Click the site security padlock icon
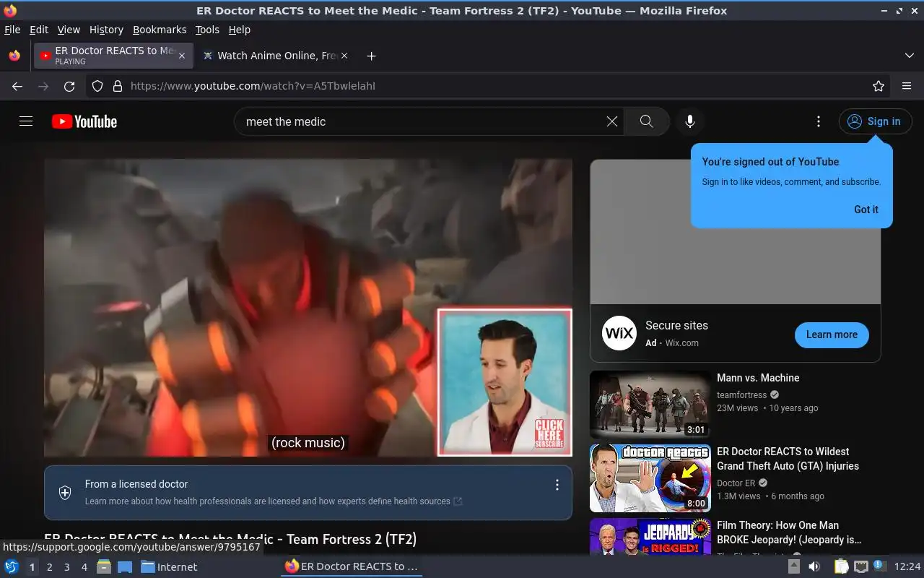The height and width of the screenshot is (578, 924). click(x=118, y=86)
